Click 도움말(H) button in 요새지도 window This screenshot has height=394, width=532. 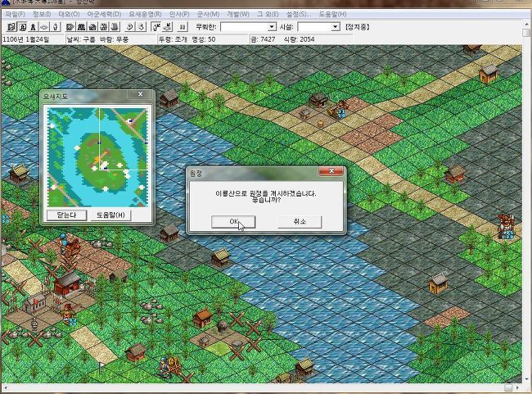(110, 215)
